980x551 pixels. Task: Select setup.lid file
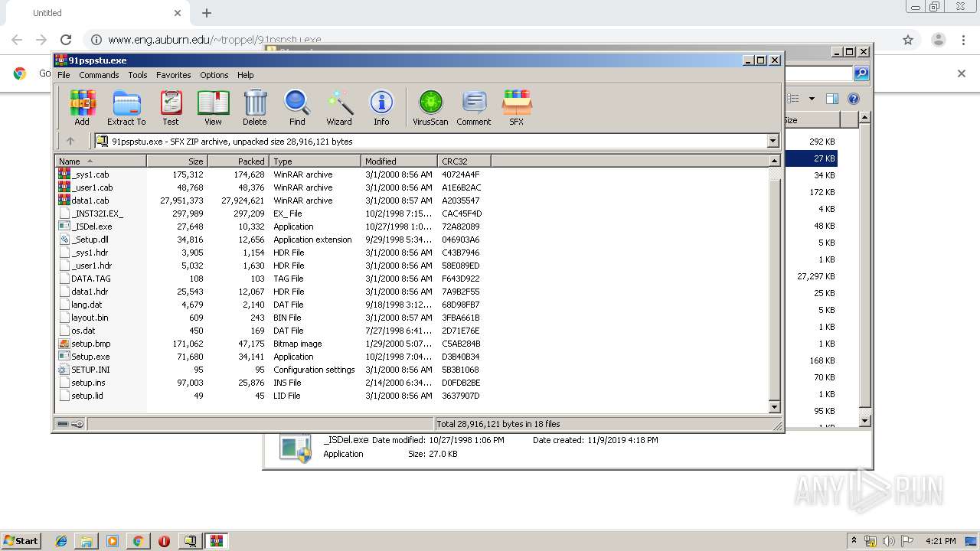tap(87, 396)
